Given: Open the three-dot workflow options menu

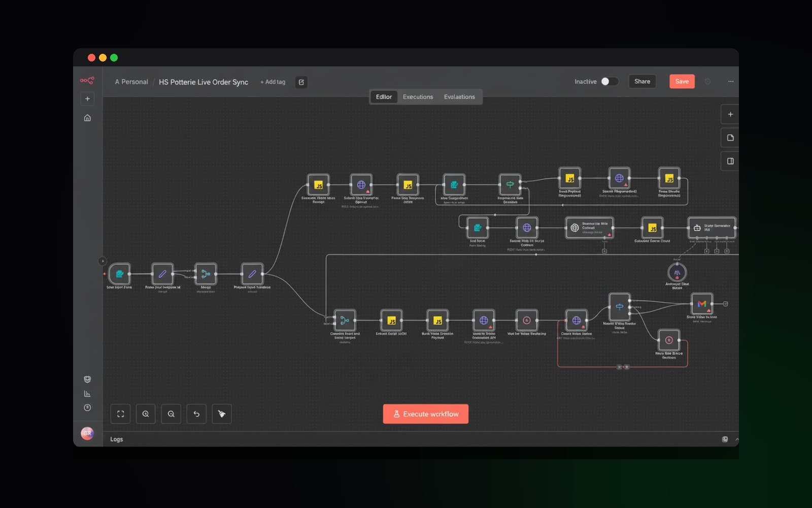Looking at the screenshot, I should (731, 81).
